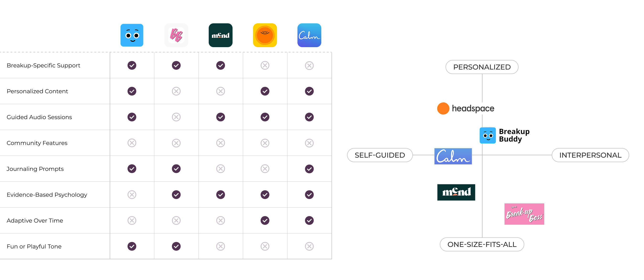Screen dimensions: 644x280
Task: Open the Calm app icon in table header
Action: pos(309,35)
